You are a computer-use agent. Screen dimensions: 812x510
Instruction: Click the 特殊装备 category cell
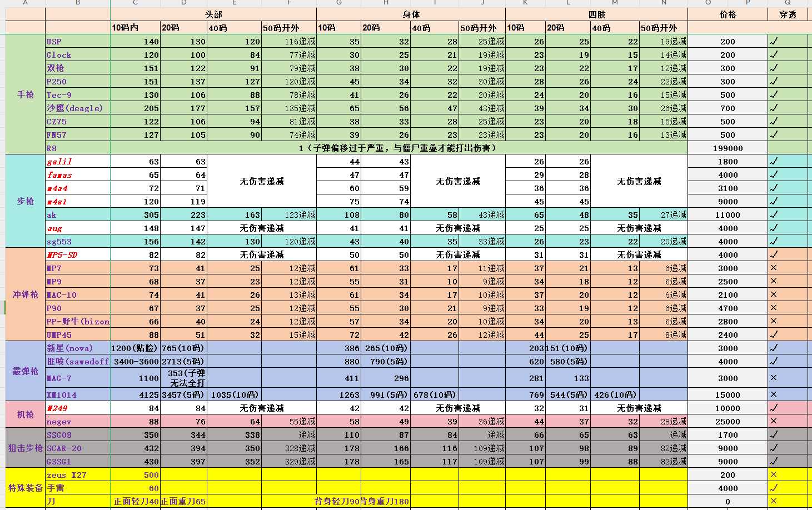point(26,488)
